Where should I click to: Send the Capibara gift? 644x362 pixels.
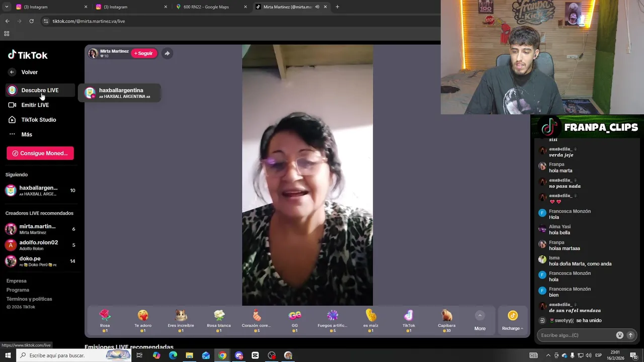click(x=447, y=320)
